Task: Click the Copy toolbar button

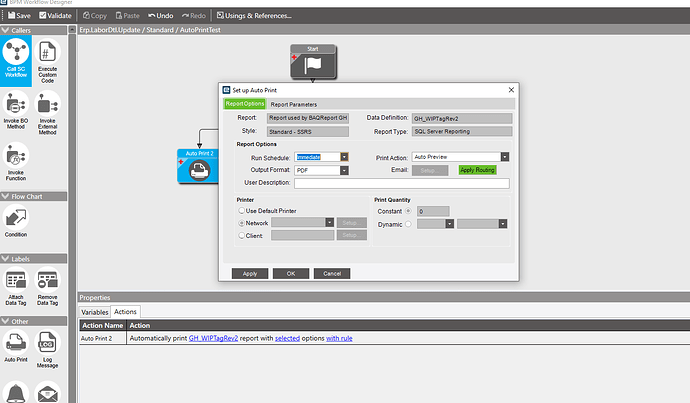Action: (95, 15)
